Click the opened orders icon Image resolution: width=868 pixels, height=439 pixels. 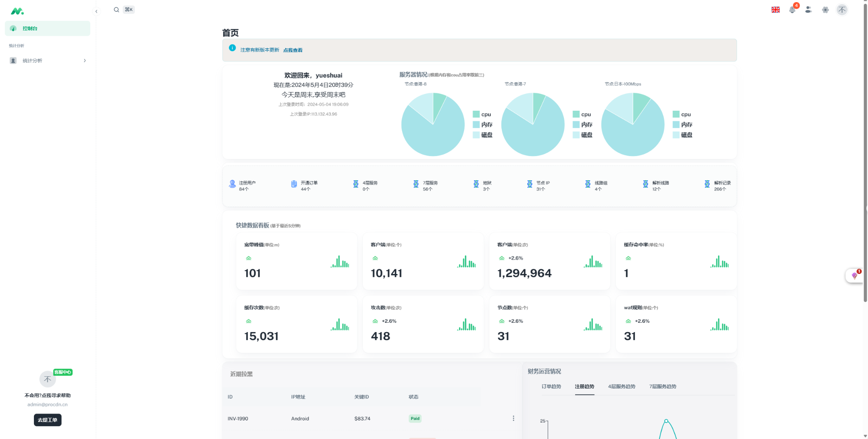(294, 184)
